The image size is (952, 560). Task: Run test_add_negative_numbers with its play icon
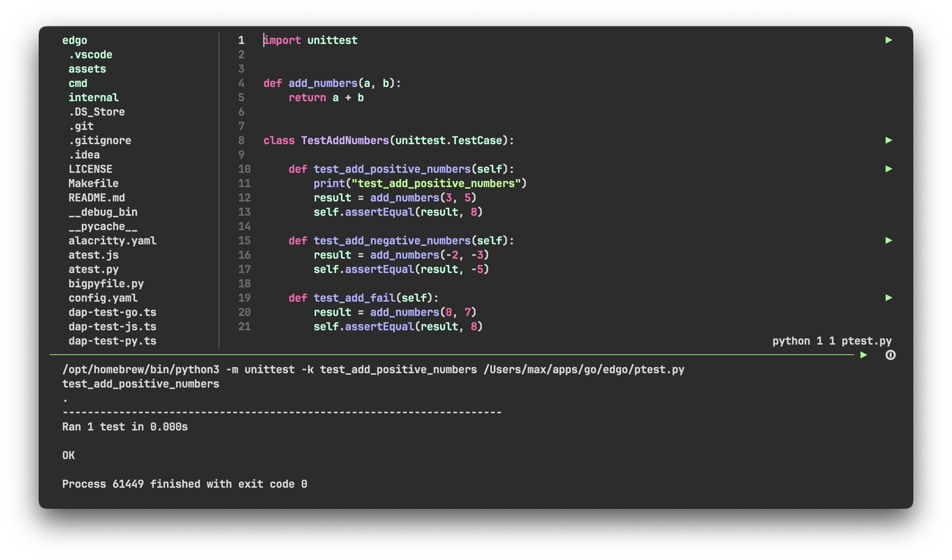pos(888,241)
